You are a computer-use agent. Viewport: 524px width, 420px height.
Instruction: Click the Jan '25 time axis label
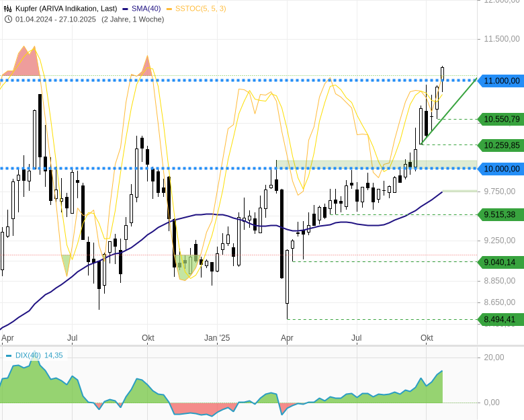(217, 337)
